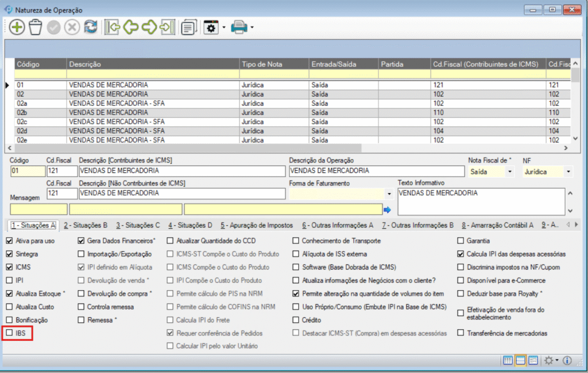Click the green next record arrow
The height and width of the screenshot is (373, 588).
point(149,27)
